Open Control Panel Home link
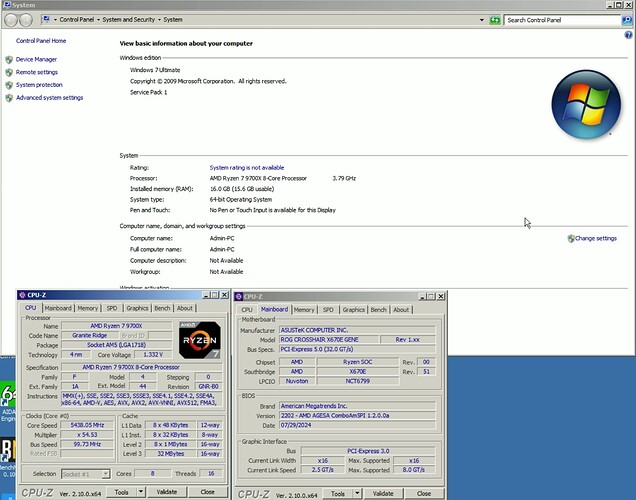The width and height of the screenshot is (636, 500). click(41, 41)
